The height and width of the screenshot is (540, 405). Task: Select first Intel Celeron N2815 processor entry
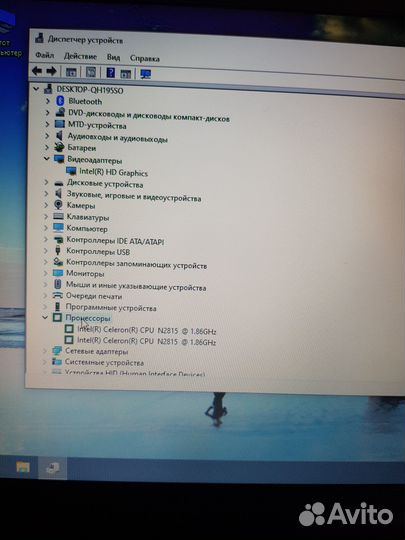pos(146,330)
